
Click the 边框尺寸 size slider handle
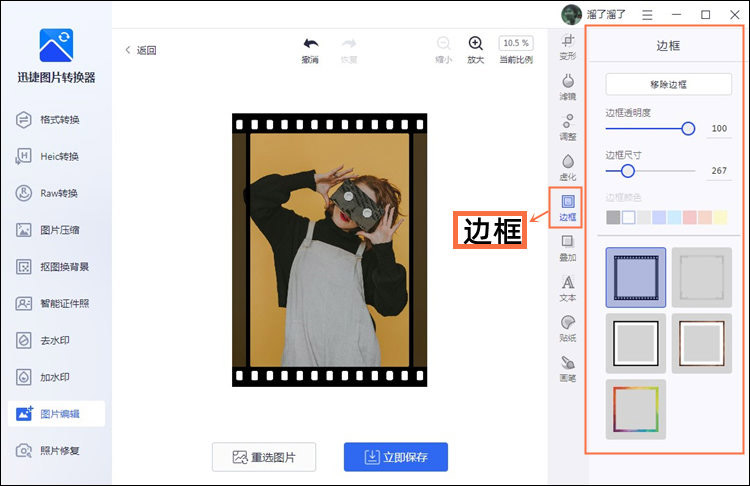tap(628, 171)
